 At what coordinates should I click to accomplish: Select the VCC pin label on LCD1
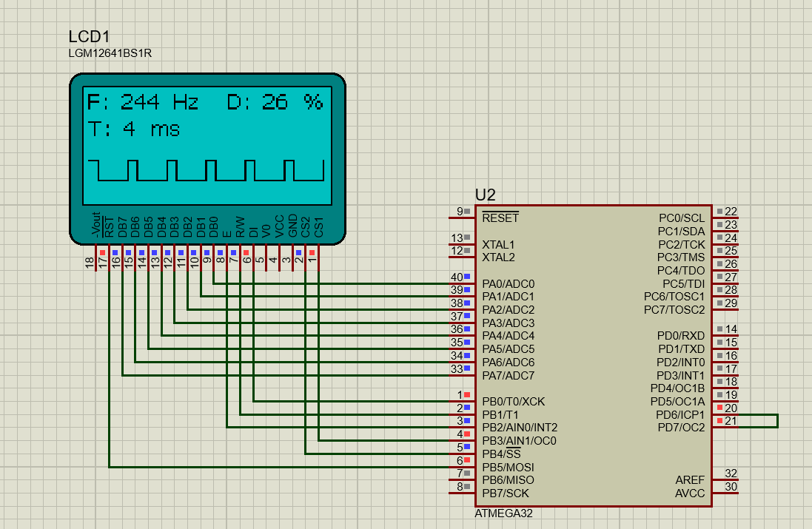pos(279,226)
